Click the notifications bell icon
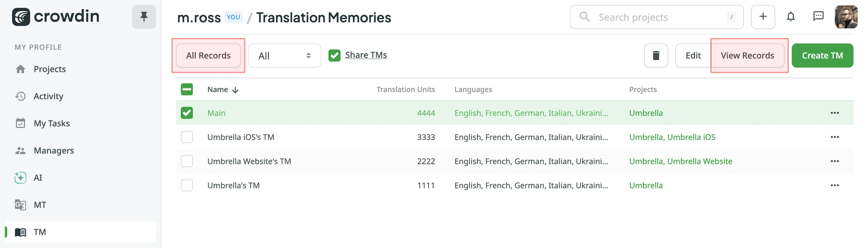This screenshot has height=248, width=868. pos(791,17)
